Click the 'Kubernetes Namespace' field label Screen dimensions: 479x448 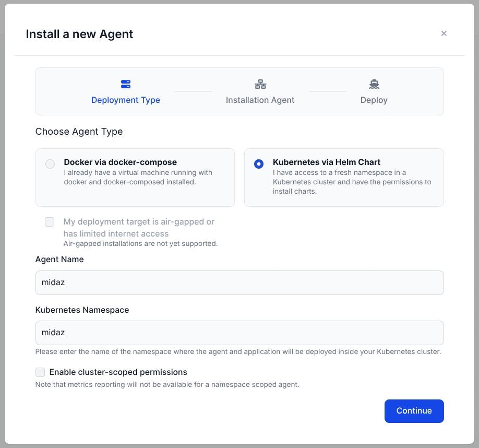point(82,310)
